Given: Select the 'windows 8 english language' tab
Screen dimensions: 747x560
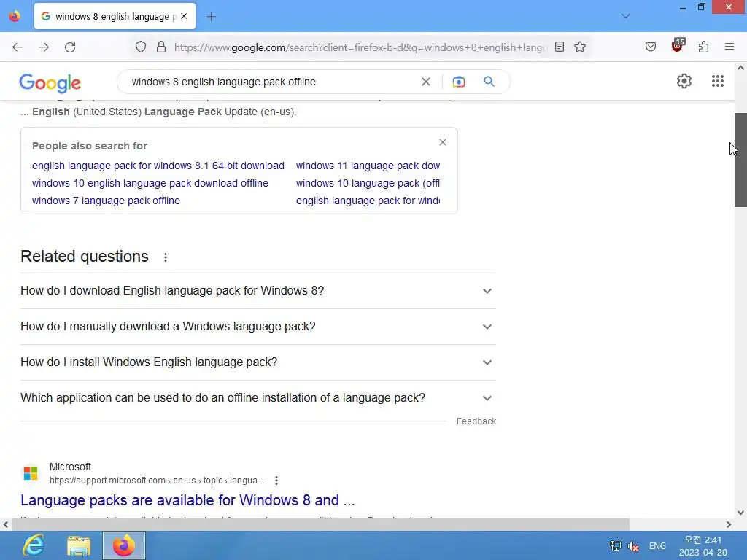Looking at the screenshot, I should coord(115,16).
